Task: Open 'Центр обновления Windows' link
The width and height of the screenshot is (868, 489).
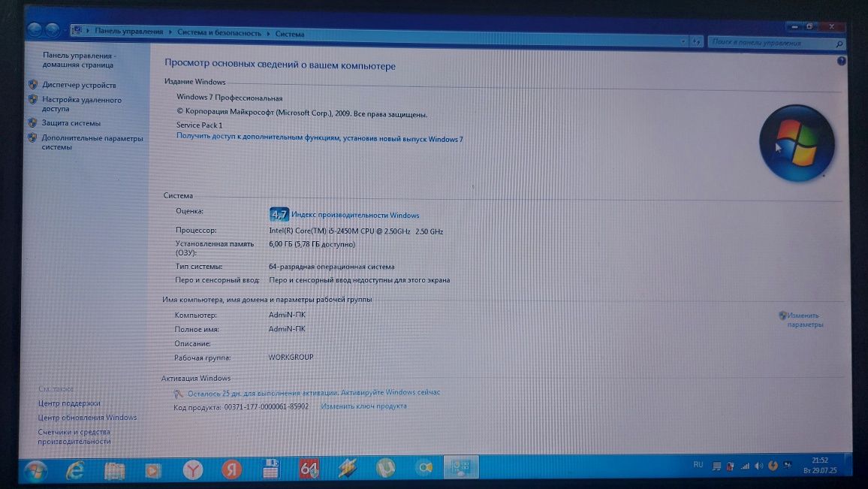Action: 87,418
